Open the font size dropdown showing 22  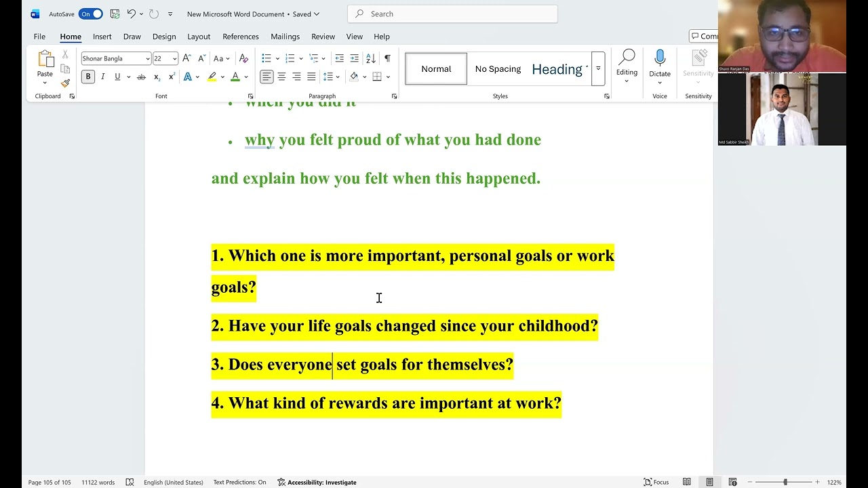174,58
